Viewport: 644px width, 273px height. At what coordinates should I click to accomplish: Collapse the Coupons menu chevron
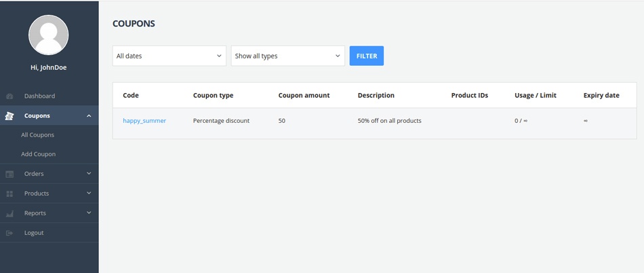(89, 116)
